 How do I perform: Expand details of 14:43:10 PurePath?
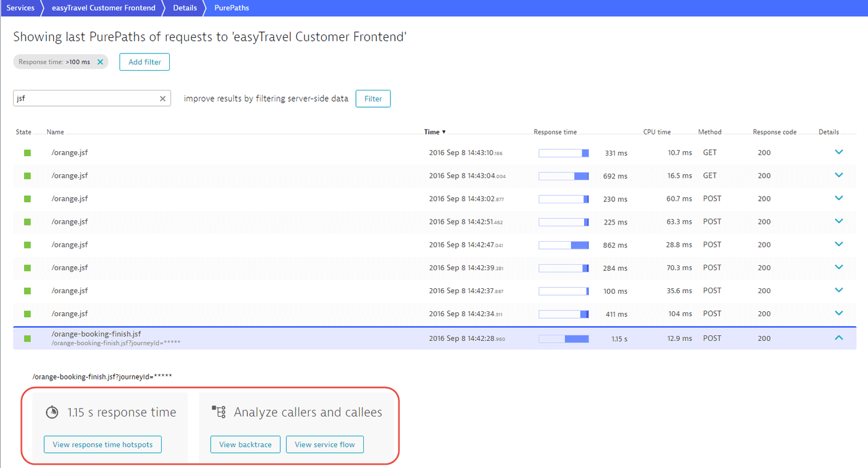[839, 152]
